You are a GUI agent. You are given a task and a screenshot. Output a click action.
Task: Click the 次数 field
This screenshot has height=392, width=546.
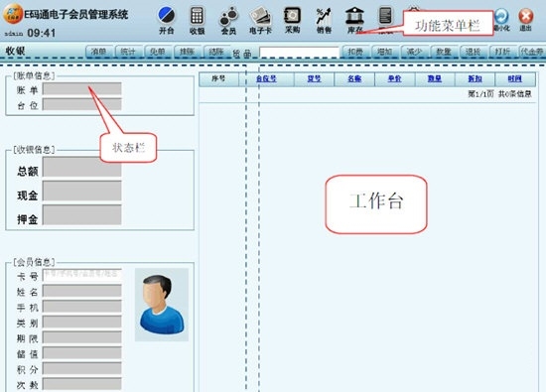tap(81, 384)
